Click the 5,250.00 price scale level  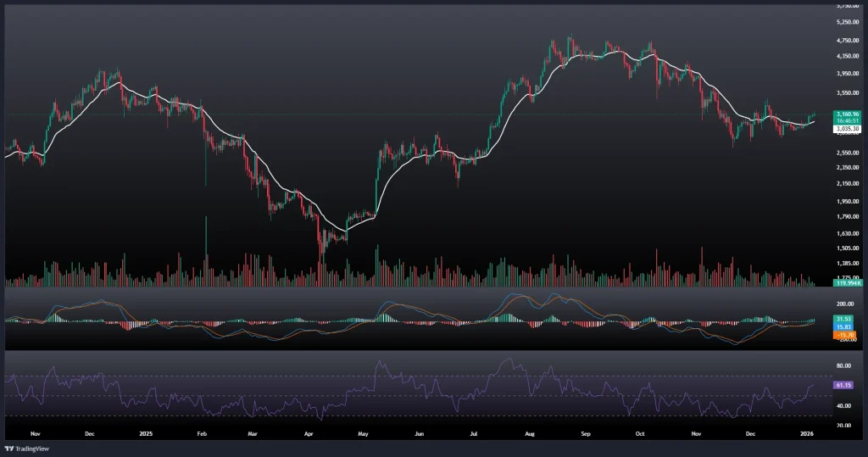[848, 22]
